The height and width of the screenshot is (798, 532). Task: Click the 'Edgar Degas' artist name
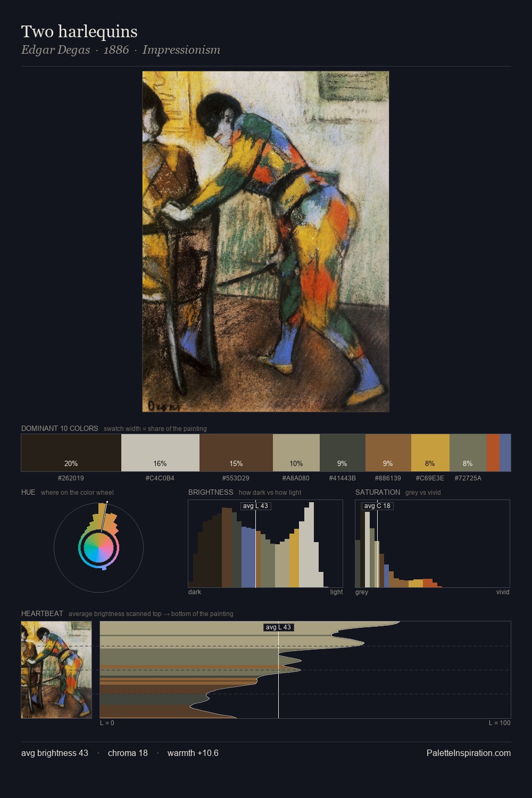coord(55,50)
